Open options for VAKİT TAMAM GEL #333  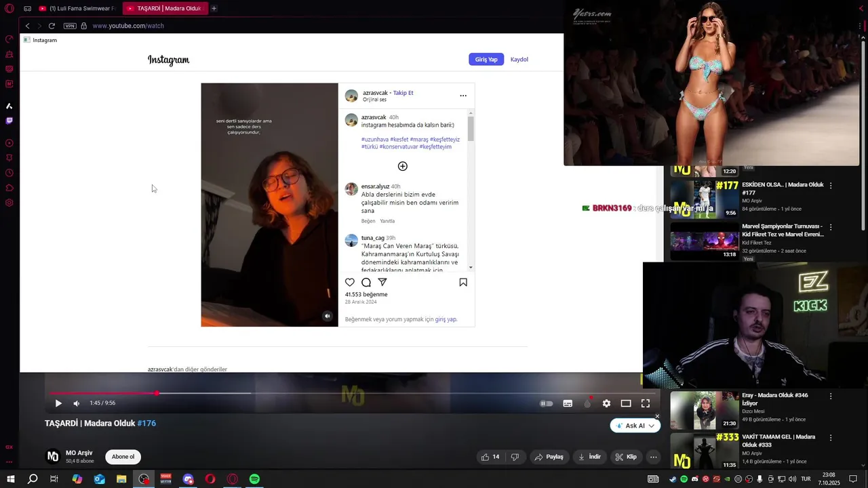[831, 437]
